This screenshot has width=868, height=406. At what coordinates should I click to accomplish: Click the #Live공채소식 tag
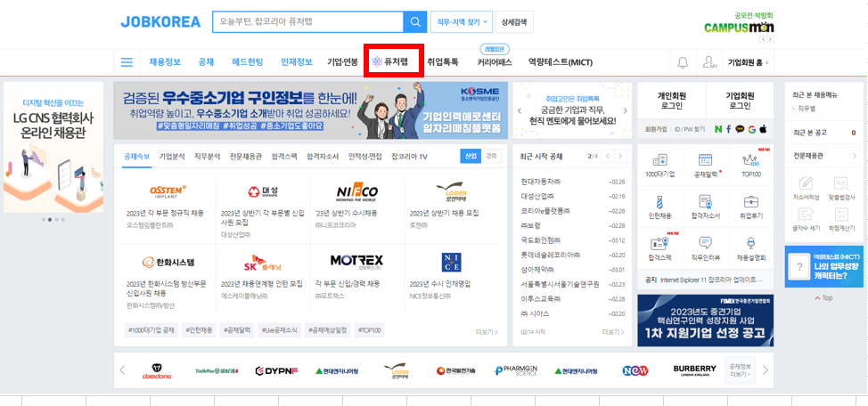[280, 331]
